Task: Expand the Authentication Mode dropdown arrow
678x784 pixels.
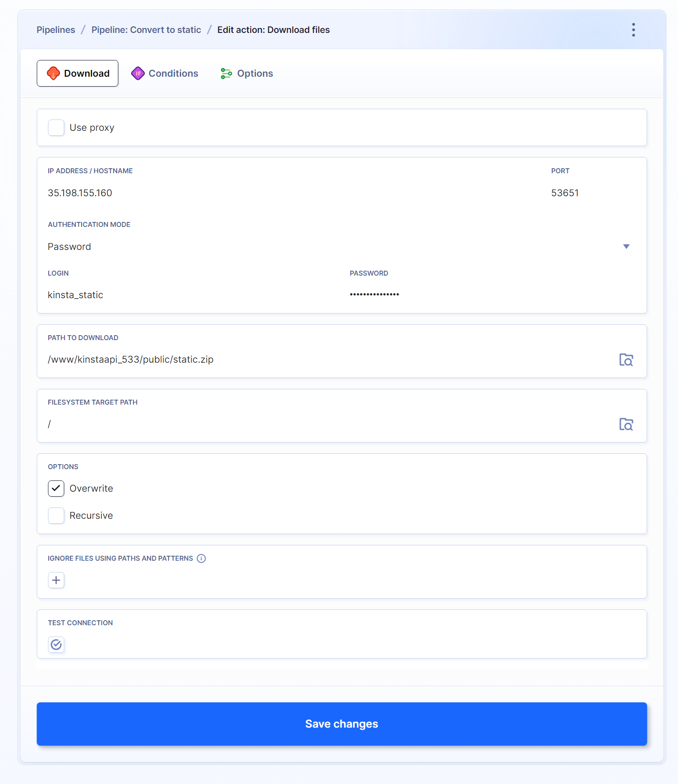Action: (626, 246)
